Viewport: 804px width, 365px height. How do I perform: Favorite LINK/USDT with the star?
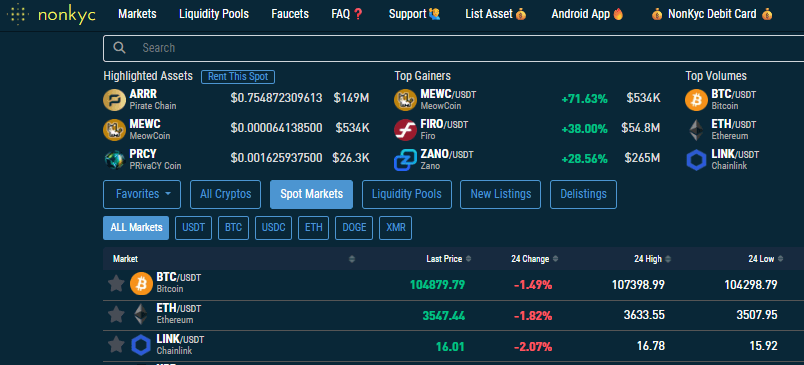(116, 345)
